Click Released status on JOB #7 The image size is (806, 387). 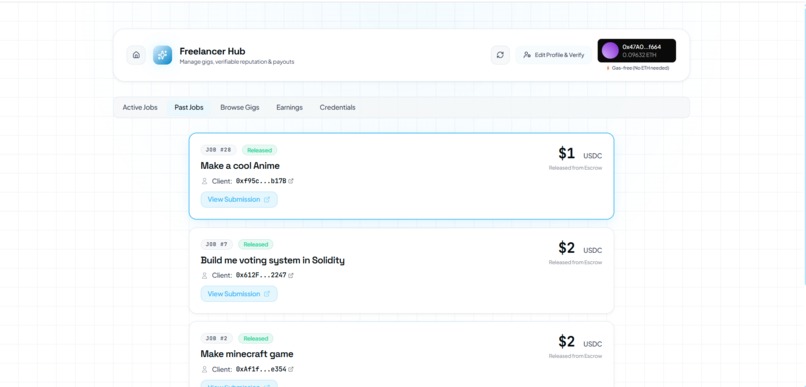(x=255, y=245)
